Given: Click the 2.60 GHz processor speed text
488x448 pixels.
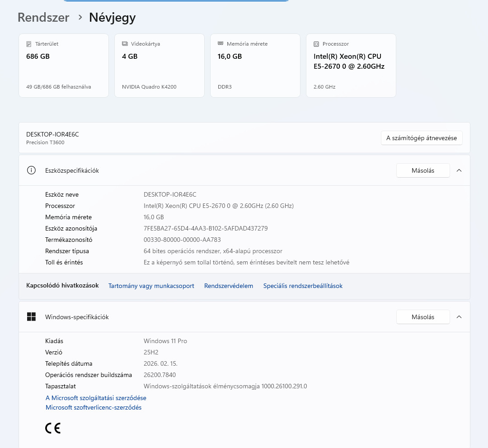Looking at the screenshot, I should [324, 87].
